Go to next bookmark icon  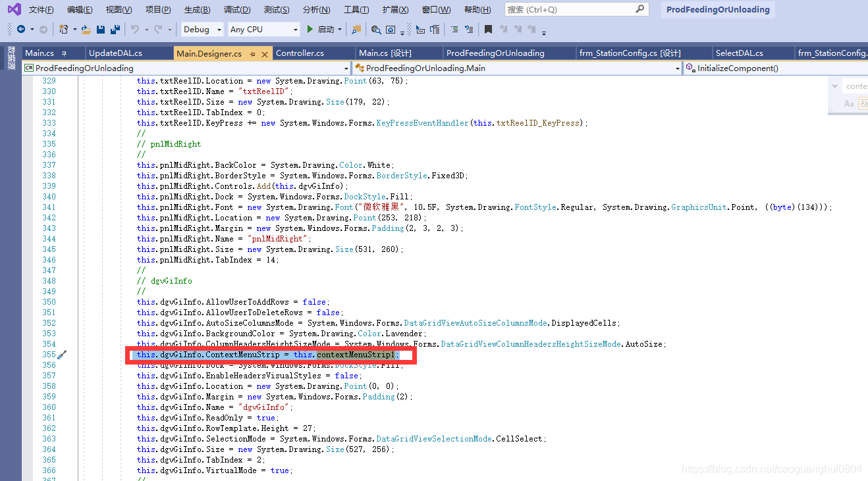coord(518,30)
